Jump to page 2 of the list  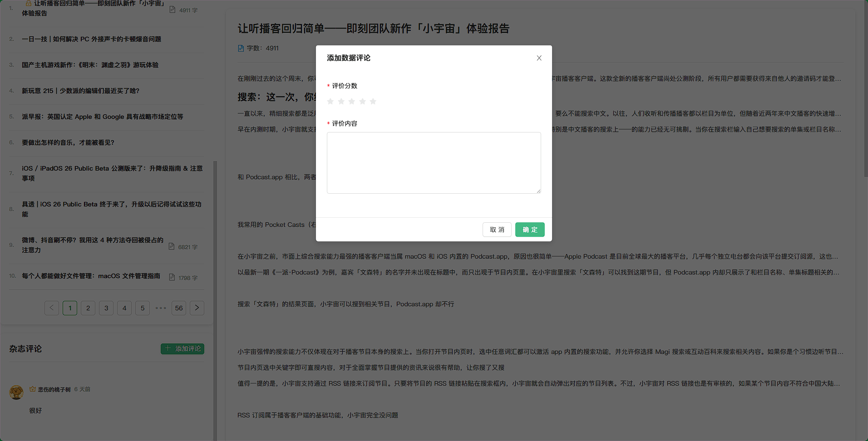[x=88, y=308]
